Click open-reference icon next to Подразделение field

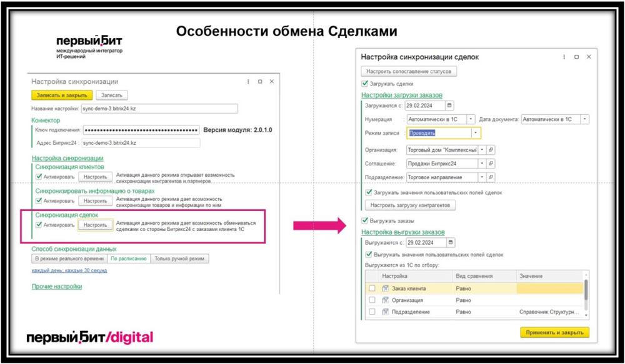tap(491, 177)
